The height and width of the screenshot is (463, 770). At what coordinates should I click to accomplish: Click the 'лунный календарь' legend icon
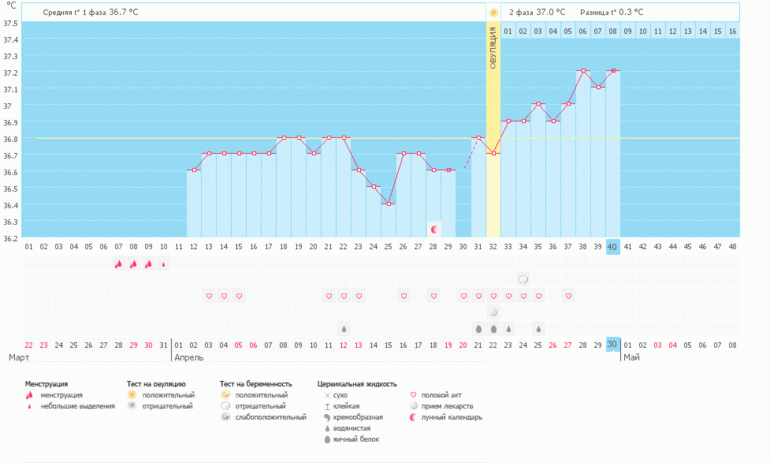point(415,417)
